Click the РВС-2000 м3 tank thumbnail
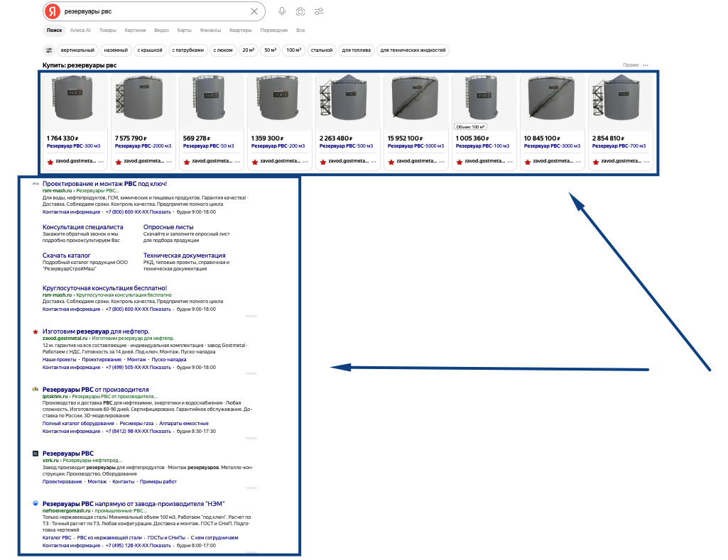 pos(143,101)
